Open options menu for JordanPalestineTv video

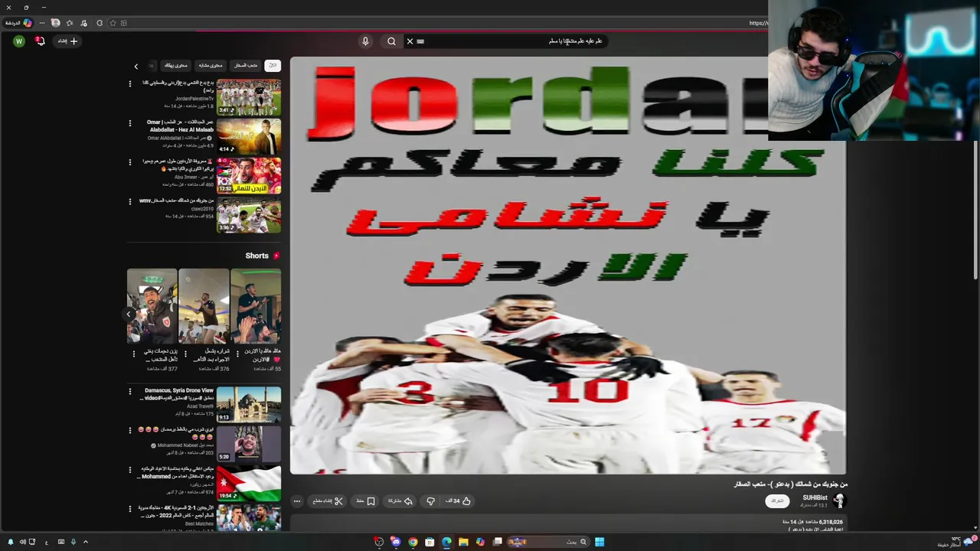coord(130,83)
